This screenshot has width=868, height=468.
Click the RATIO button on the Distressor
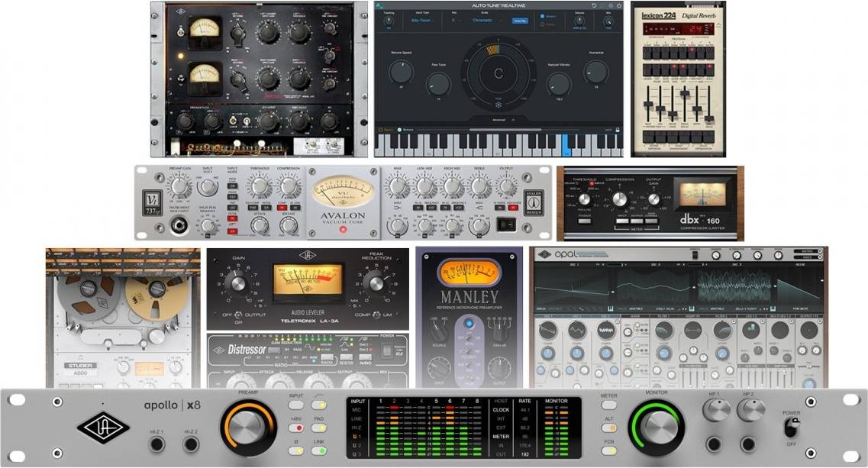click(328, 358)
